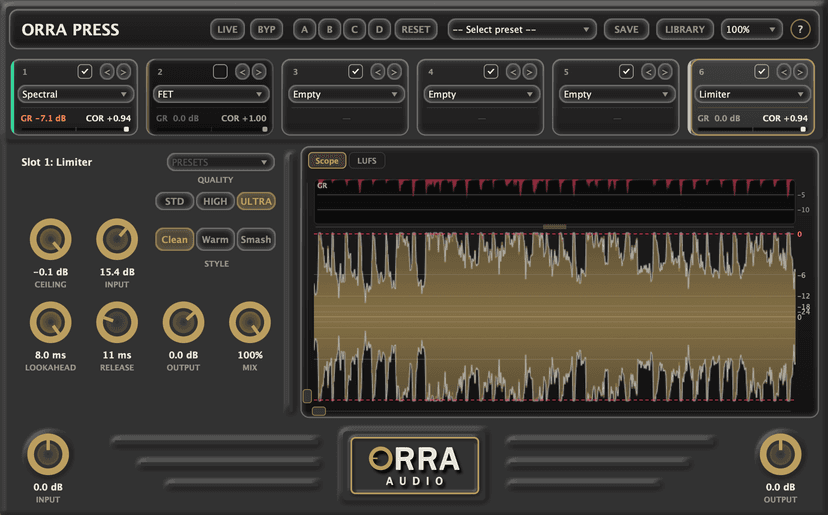This screenshot has width=828, height=515.
Task: Click the scope threshold handle at 0 line
Action: pos(554,227)
